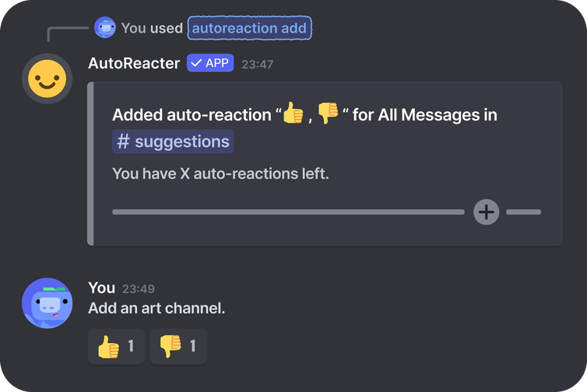Click the 23:49 message timestamp
Screen dimensions: 587x392
coord(139,289)
